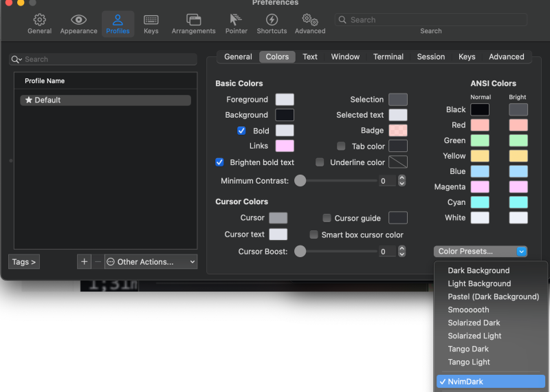Increment the Minimum Contrast stepper
The width and height of the screenshot is (550, 392).
[402, 178]
